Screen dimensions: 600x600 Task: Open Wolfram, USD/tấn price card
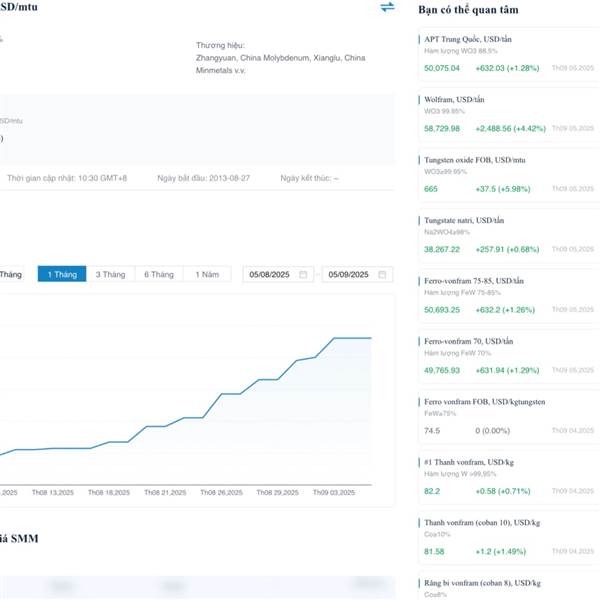[509, 114]
